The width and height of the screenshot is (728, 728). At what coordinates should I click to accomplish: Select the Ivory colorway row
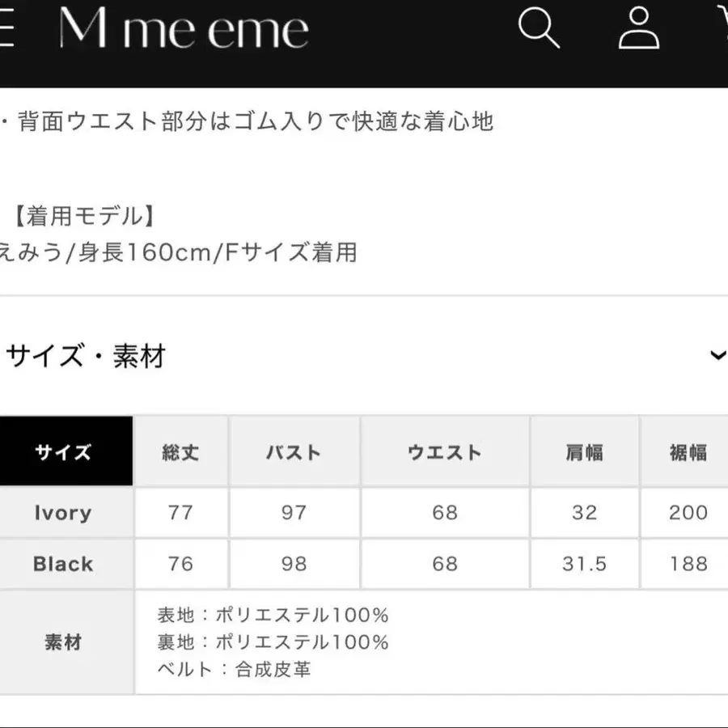point(65,513)
